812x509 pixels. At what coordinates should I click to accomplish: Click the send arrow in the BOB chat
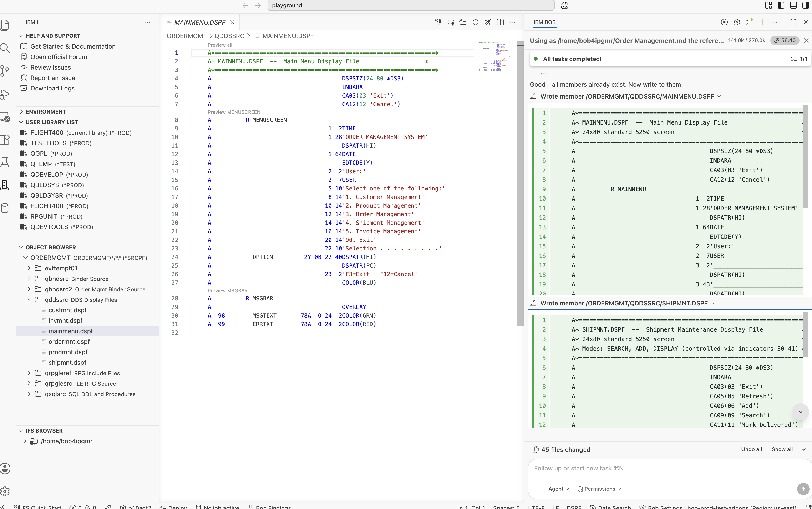coord(803,489)
